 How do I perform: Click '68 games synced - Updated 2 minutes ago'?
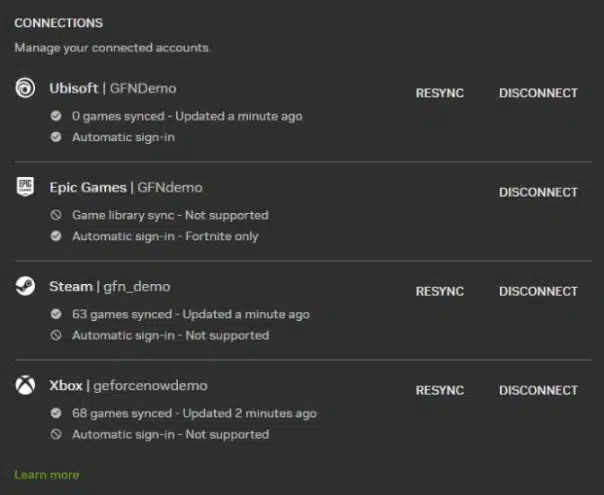pyautogui.click(x=194, y=413)
